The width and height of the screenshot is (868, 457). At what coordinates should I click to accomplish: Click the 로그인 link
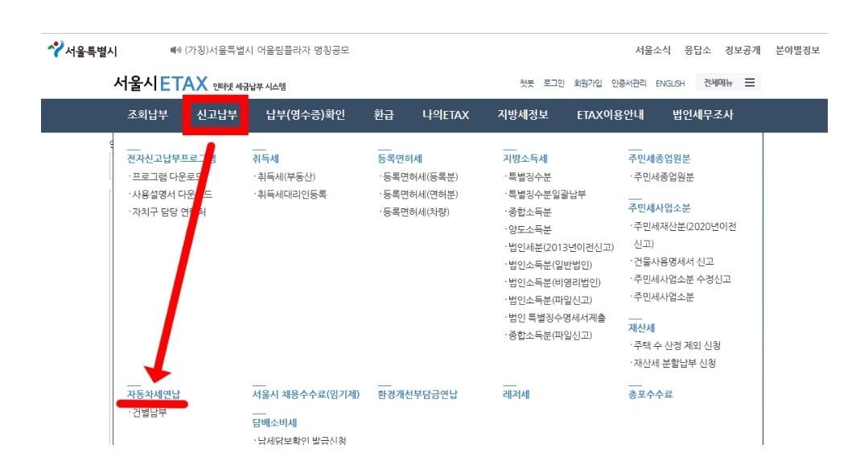[x=553, y=83]
